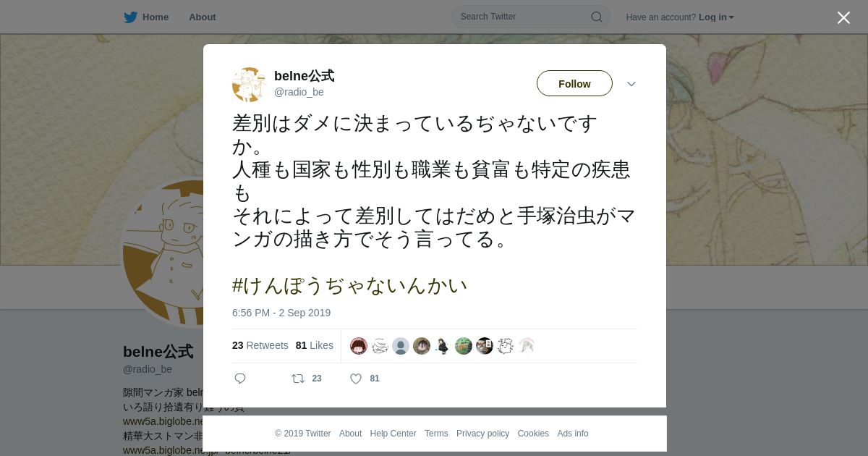This screenshot has height=456, width=868.
Task: View the last liker avatar in the row
Action: [x=527, y=346]
